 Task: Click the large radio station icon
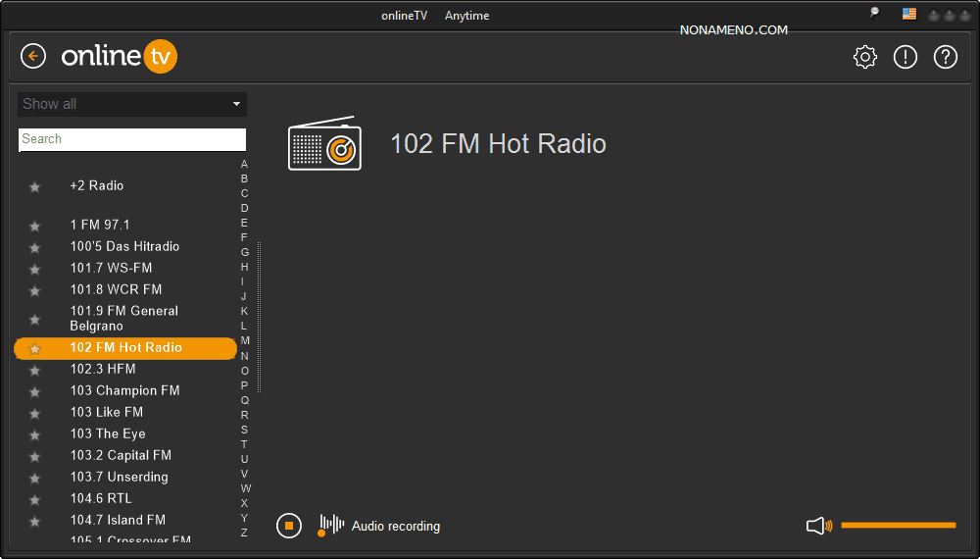(x=324, y=143)
